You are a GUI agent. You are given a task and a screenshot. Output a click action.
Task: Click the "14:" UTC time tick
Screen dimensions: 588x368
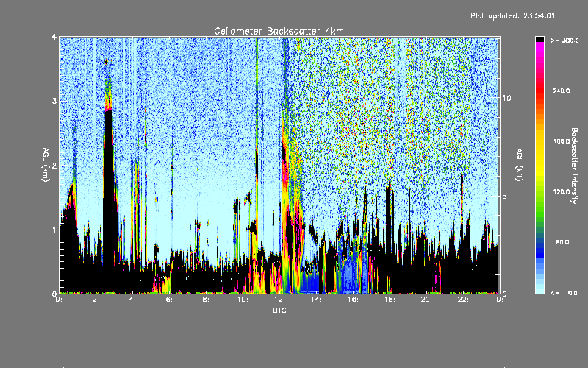pyautogui.click(x=316, y=300)
